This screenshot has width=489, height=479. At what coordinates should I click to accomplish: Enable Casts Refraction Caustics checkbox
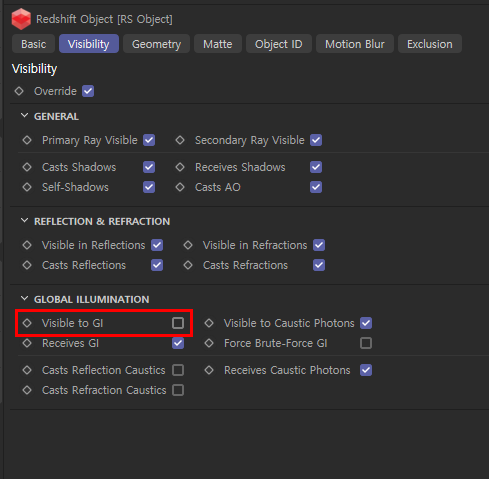(x=178, y=390)
